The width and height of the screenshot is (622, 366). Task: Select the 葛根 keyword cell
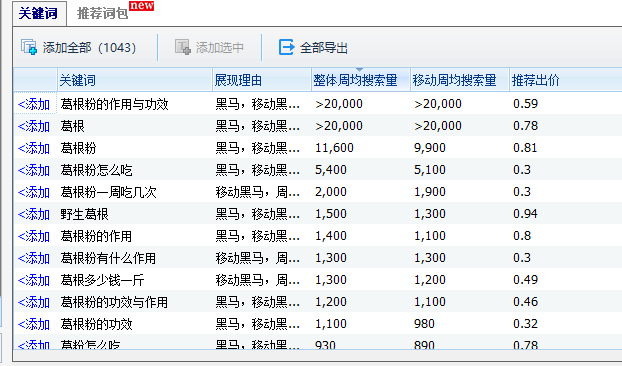click(x=73, y=126)
